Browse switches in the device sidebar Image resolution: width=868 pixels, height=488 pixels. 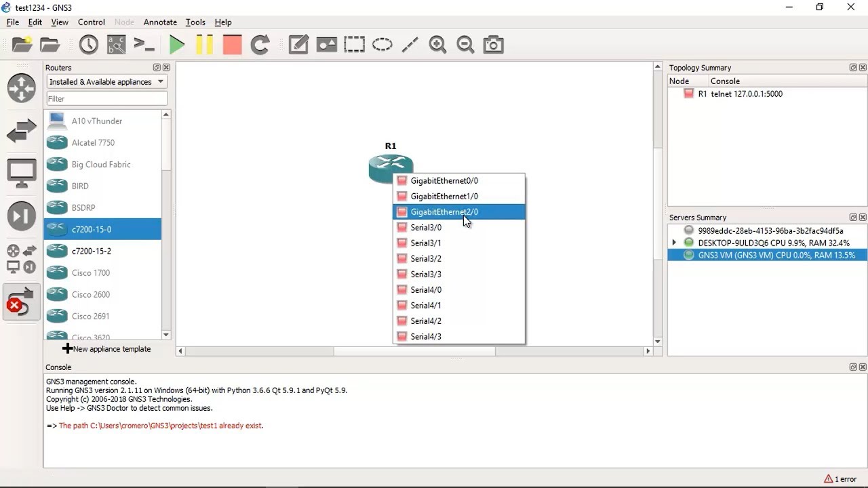pyautogui.click(x=22, y=131)
